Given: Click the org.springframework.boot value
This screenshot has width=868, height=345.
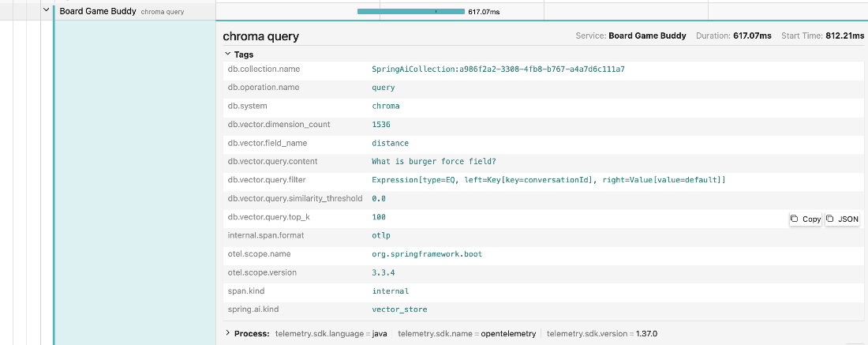Looking at the screenshot, I should click(x=427, y=253).
